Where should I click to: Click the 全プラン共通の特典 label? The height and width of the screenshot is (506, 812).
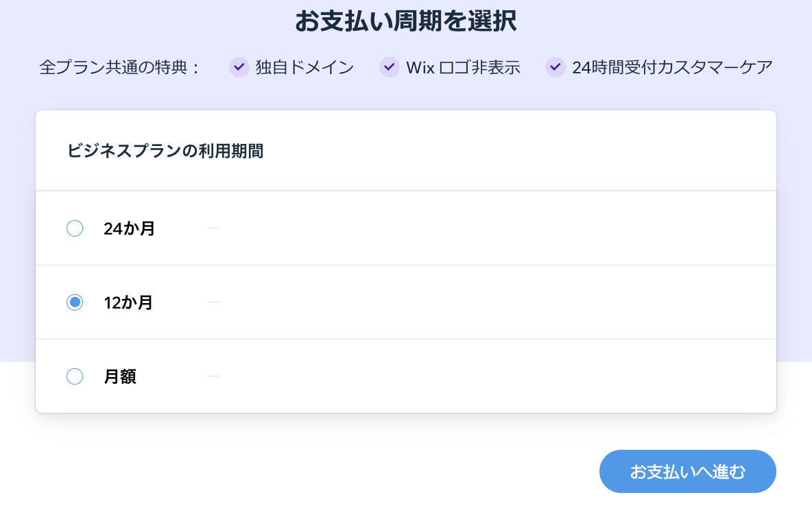119,67
